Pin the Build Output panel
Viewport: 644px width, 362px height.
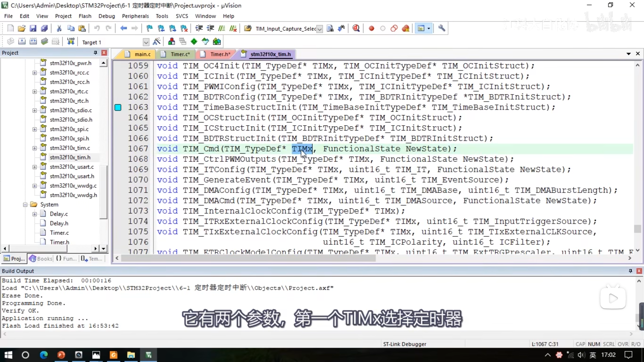630,271
